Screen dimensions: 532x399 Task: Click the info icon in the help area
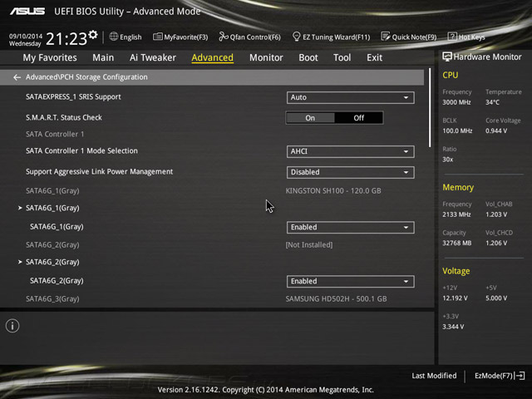[12, 326]
